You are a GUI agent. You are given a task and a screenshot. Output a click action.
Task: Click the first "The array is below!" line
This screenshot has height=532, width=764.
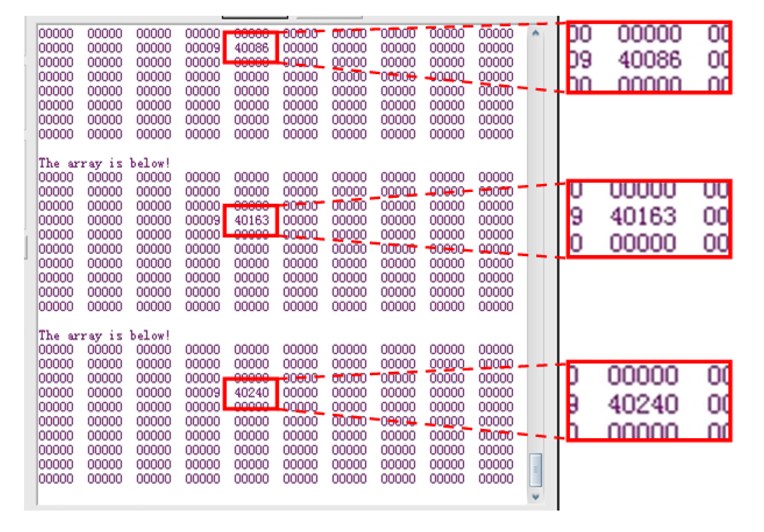click(104, 163)
